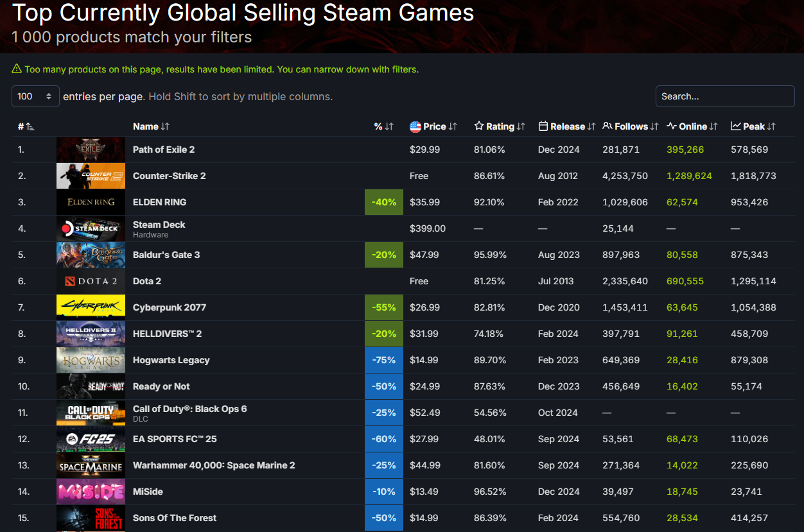Click MiSide rating 96.52%
The width and height of the screenshot is (804, 532).
[x=490, y=492]
